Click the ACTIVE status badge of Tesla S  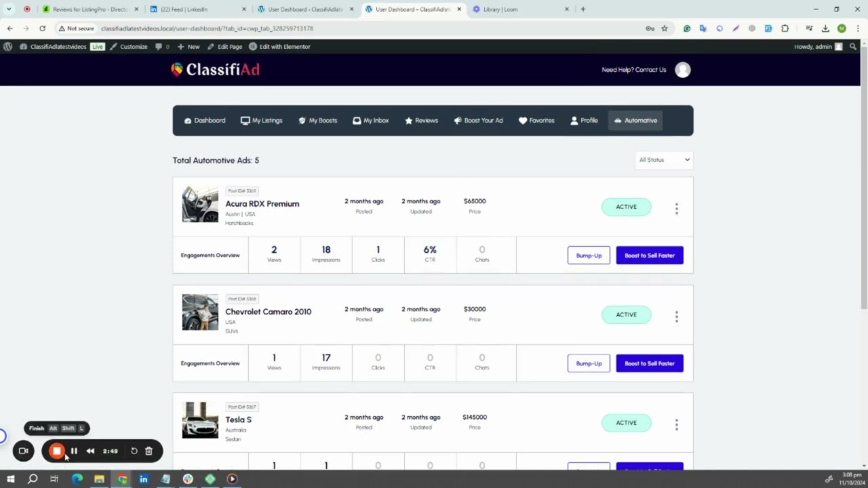[627, 423]
